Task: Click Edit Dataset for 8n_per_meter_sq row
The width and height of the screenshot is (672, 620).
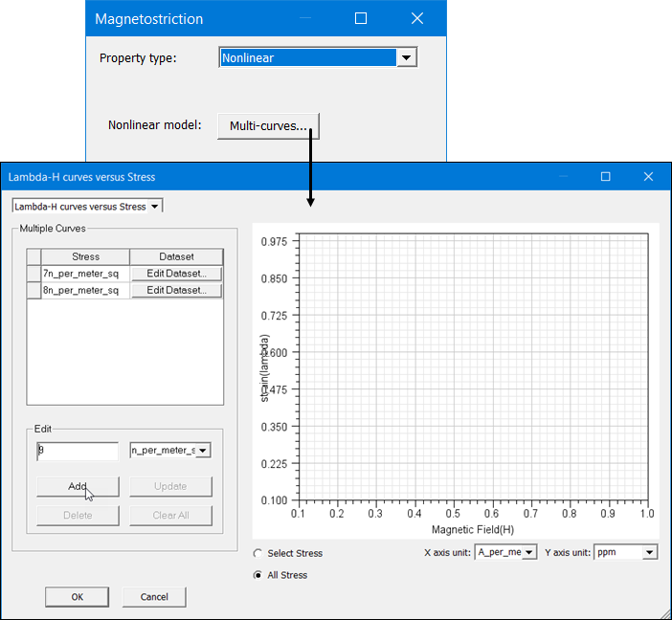Action: (176, 290)
